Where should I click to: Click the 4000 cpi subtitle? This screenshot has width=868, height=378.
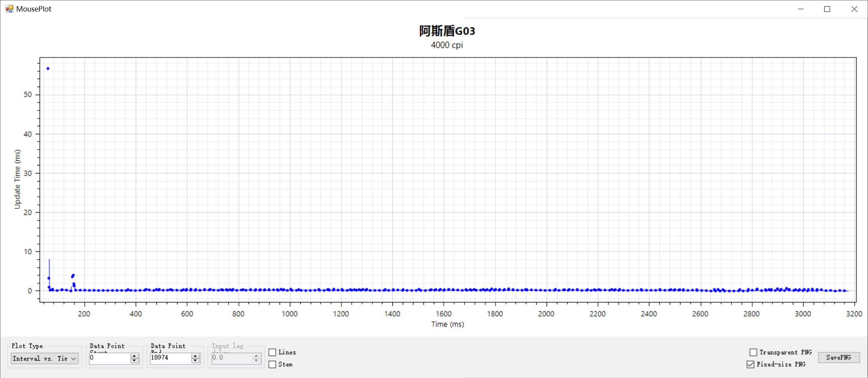(447, 45)
